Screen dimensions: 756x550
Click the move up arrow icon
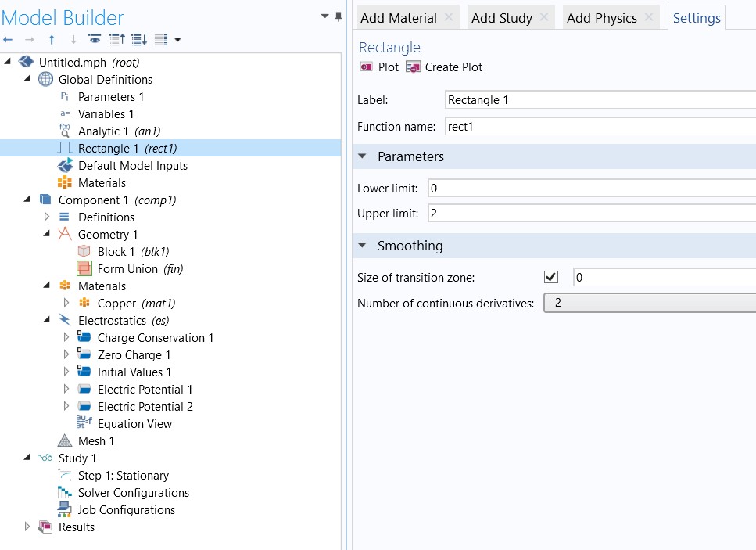coord(52,39)
